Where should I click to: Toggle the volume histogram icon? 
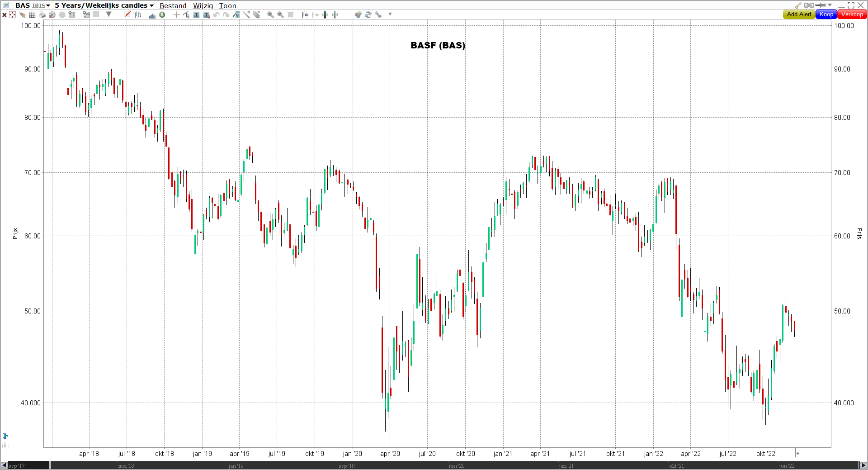[152, 15]
